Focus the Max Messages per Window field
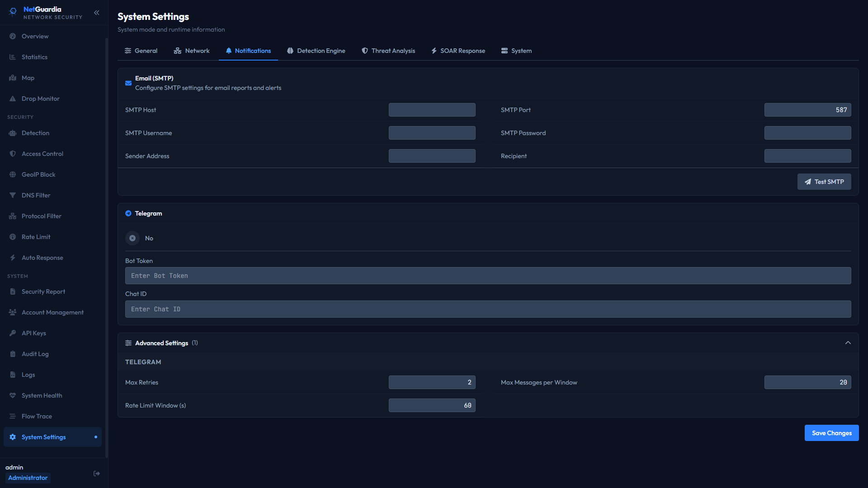 808,382
